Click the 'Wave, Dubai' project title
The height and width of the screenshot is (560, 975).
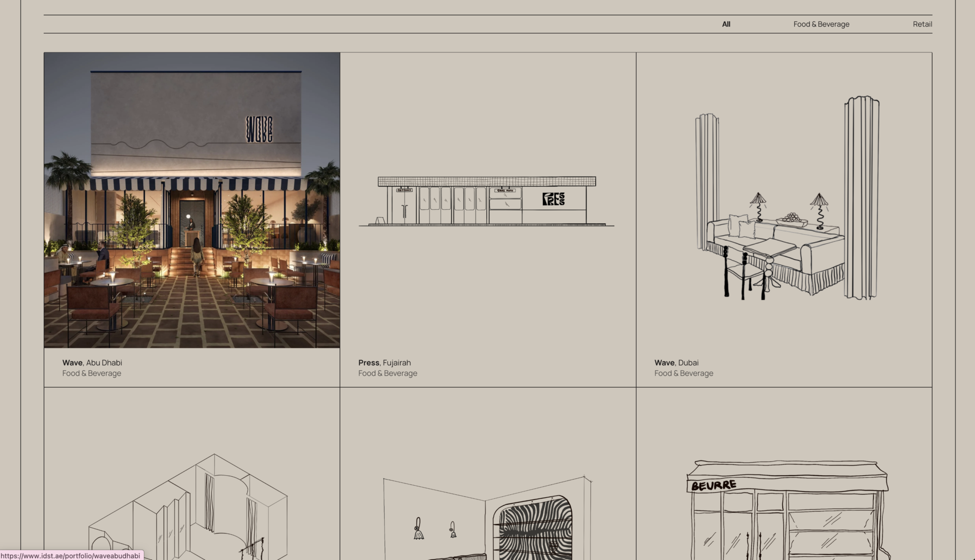click(676, 363)
